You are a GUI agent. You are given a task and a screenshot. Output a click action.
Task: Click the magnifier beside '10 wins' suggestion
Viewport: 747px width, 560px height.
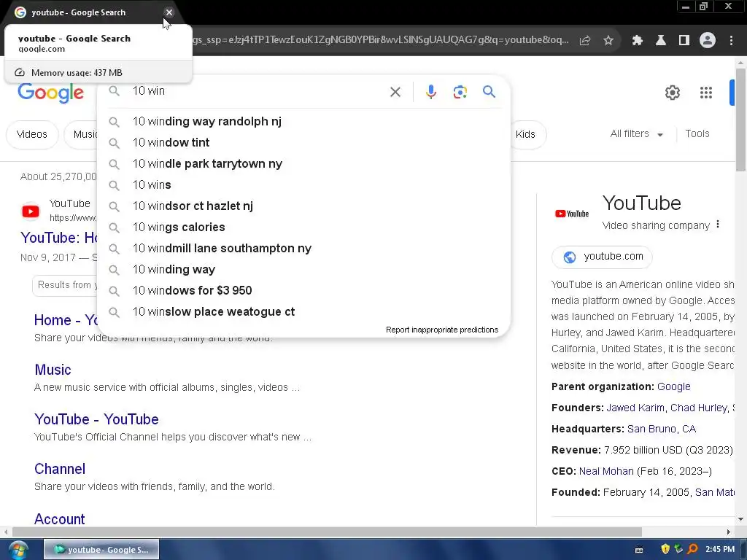pos(114,185)
